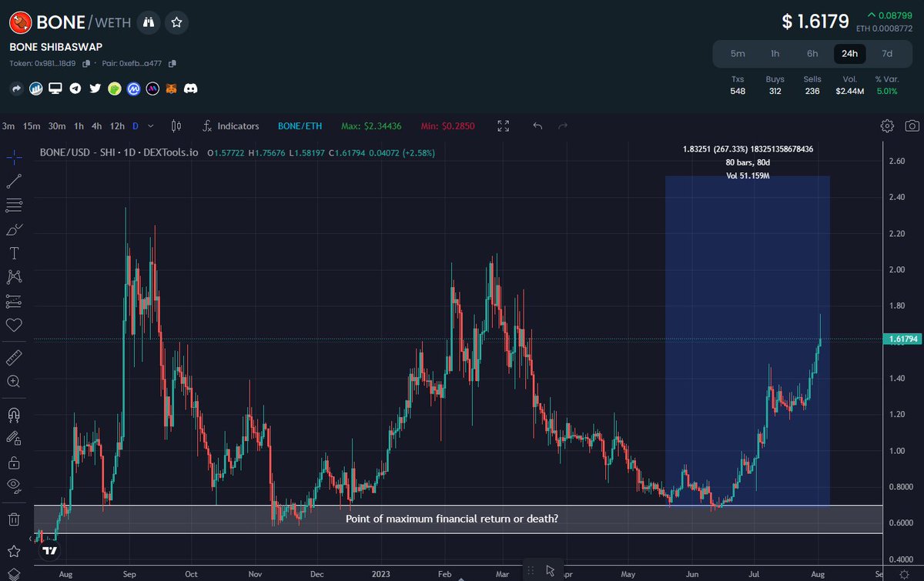Remove drawings with trash icon

(x=14, y=519)
